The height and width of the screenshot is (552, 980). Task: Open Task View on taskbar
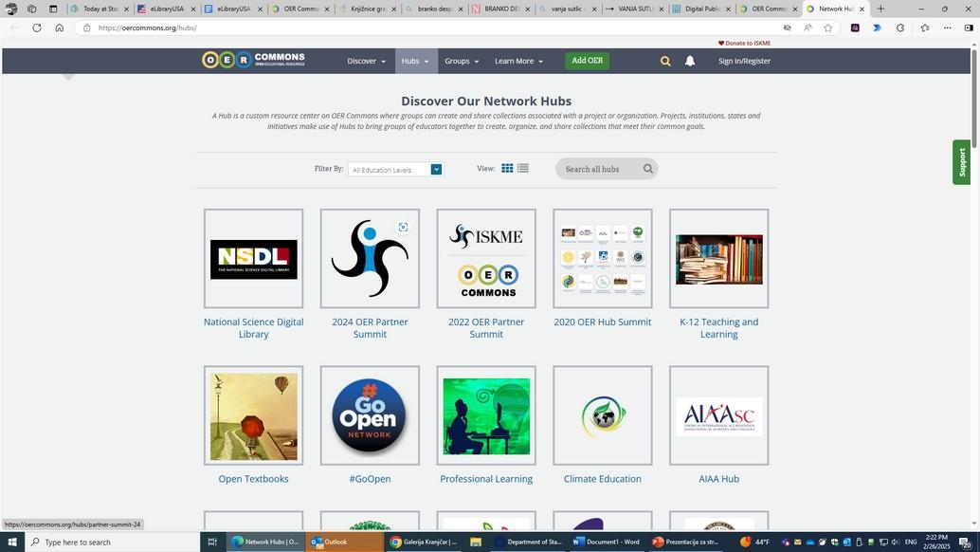point(212,542)
